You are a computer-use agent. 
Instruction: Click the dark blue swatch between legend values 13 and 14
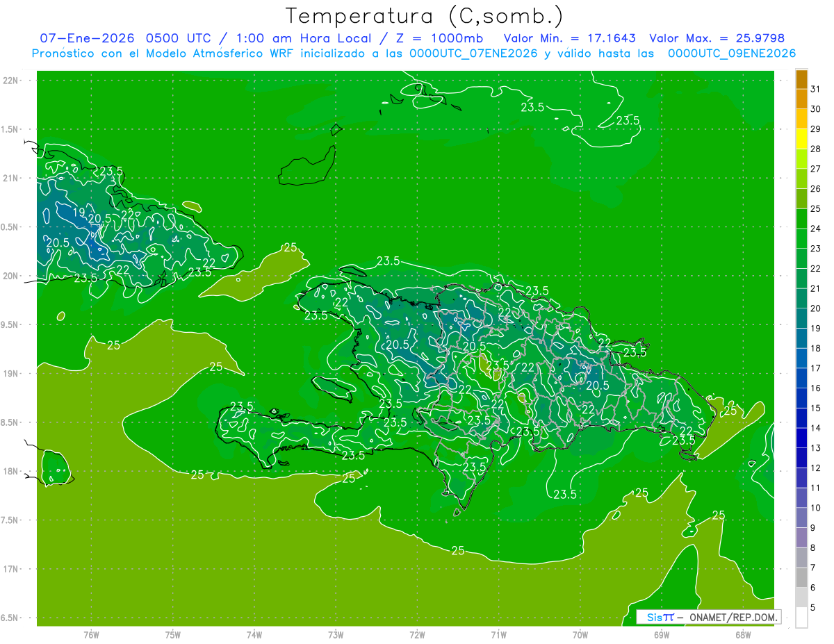tap(801, 438)
